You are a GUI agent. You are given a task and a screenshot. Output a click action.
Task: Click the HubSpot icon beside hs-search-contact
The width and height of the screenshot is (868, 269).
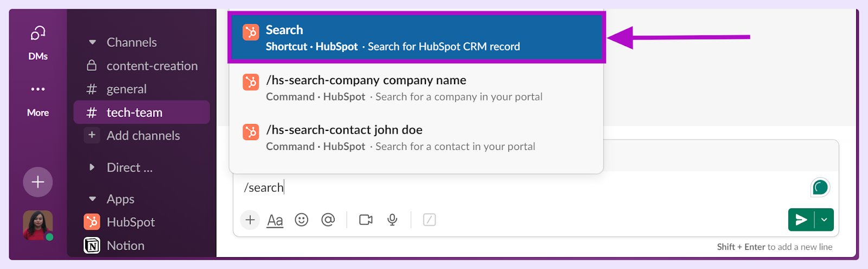[251, 132]
